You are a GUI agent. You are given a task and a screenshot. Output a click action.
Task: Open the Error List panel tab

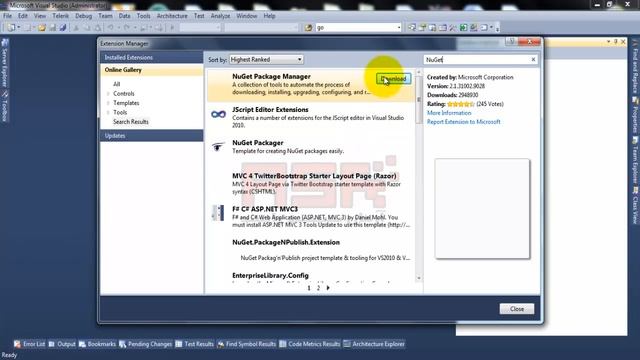point(29,344)
